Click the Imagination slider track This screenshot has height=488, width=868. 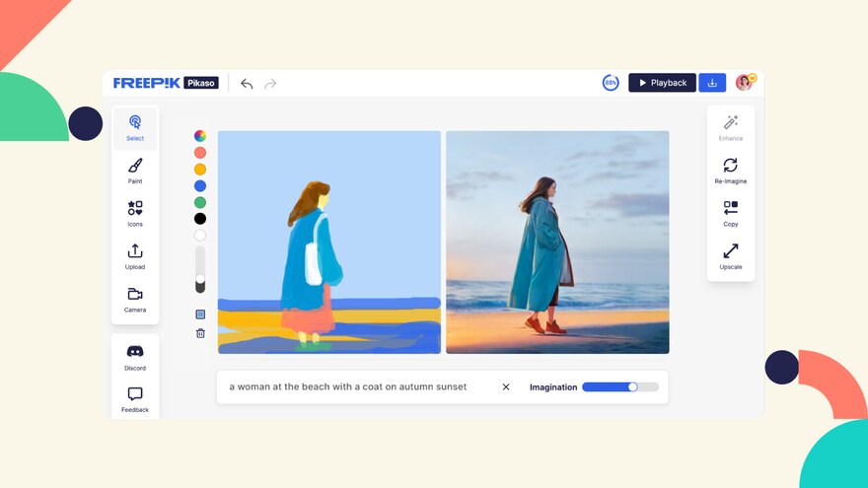pos(620,386)
